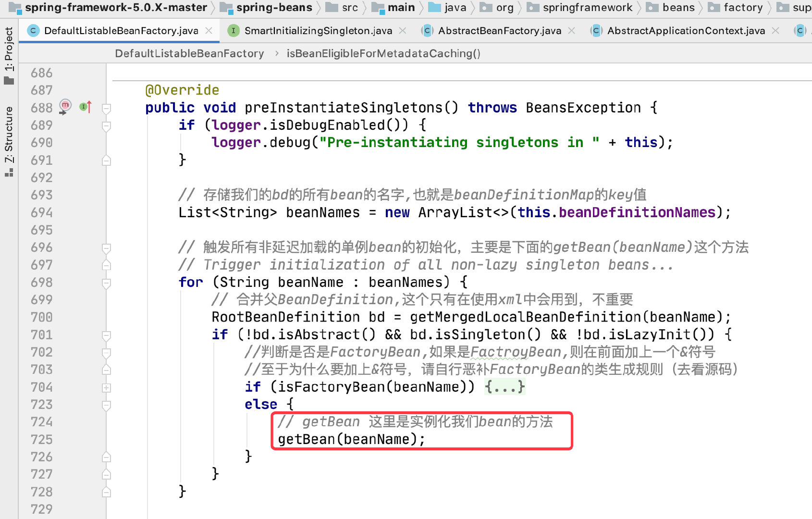Click the BeansException type in throws clause
Viewport: 812px width, 519px height.
pos(583,108)
